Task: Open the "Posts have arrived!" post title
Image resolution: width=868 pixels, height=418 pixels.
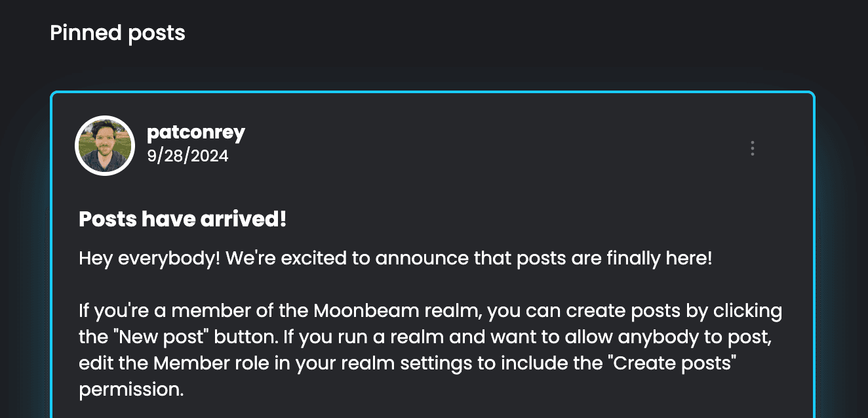Action: pos(183,220)
